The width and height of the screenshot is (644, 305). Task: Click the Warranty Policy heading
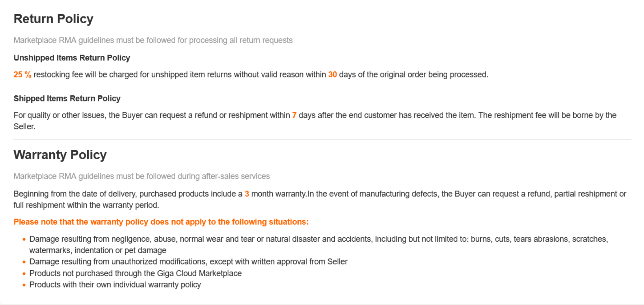tap(60, 155)
